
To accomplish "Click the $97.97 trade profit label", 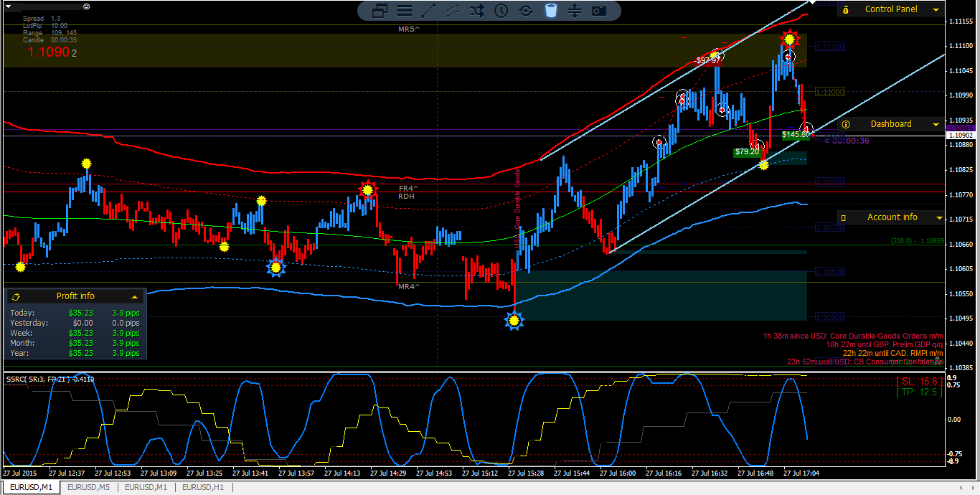I will point(708,61).
